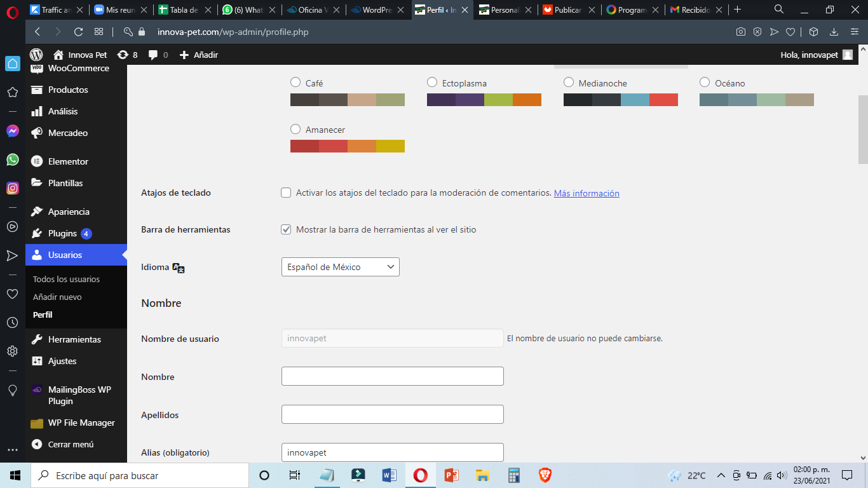The height and width of the screenshot is (488, 868).
Task: Go to Añadir nuevo user
Action: (x=57, y=297)
